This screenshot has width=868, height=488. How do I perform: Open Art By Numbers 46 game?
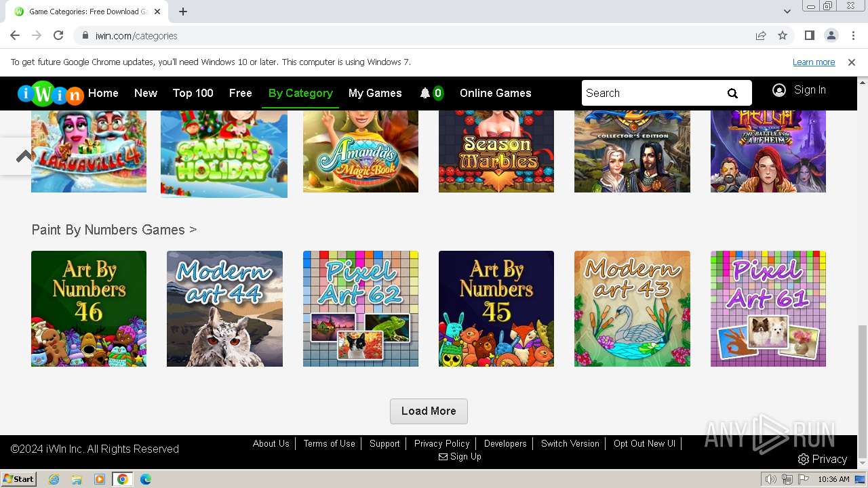89,309
